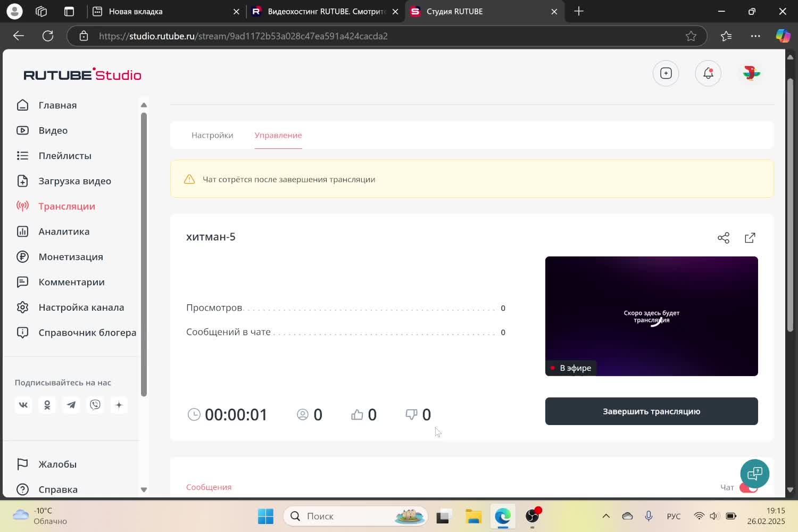This screenshot has width=798, height=532.
Task: Click the chat warning banner text
Action: 289,179
